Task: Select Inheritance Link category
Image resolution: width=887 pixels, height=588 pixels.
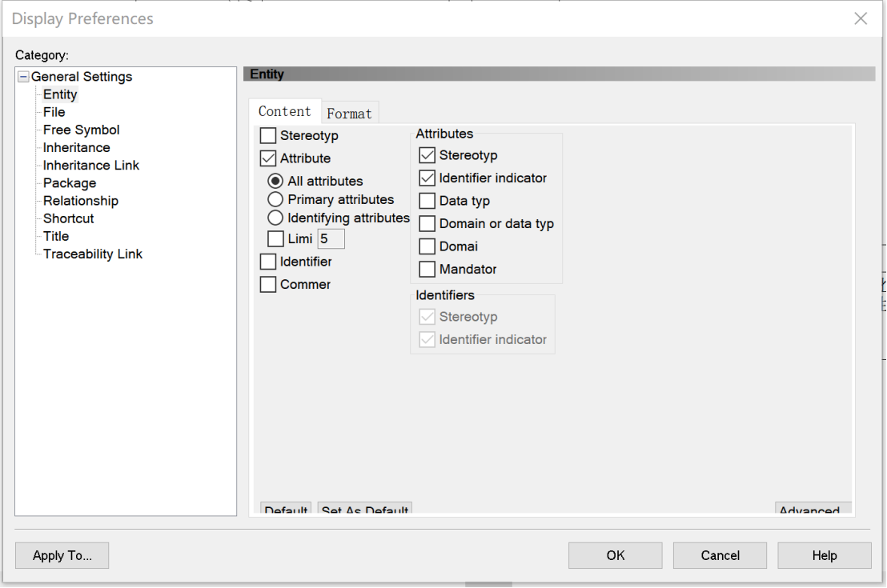Action: pyautogui.click(x=90, y=166)
